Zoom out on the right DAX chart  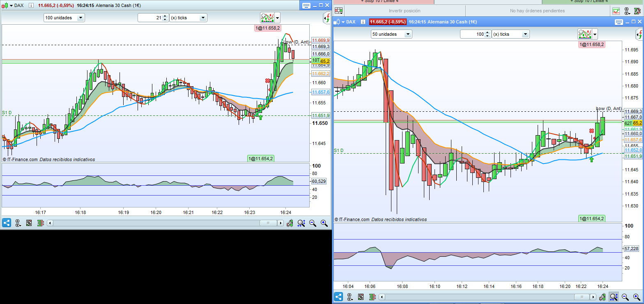click(625, 297)
